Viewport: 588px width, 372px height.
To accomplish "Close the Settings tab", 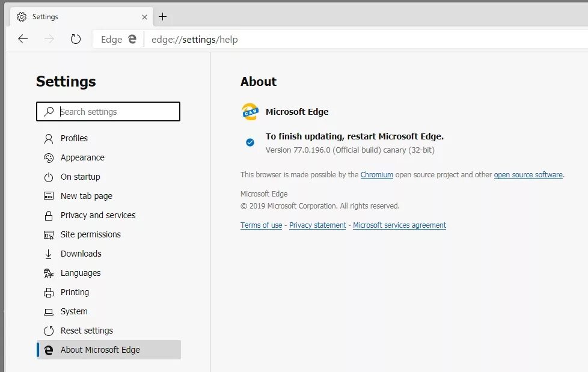I will point(144,17).
